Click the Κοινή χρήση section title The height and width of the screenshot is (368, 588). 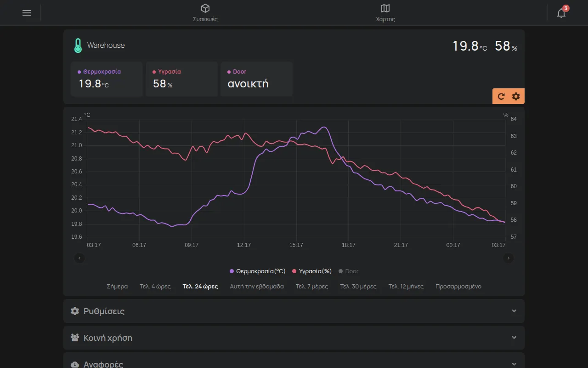point(108,338)
